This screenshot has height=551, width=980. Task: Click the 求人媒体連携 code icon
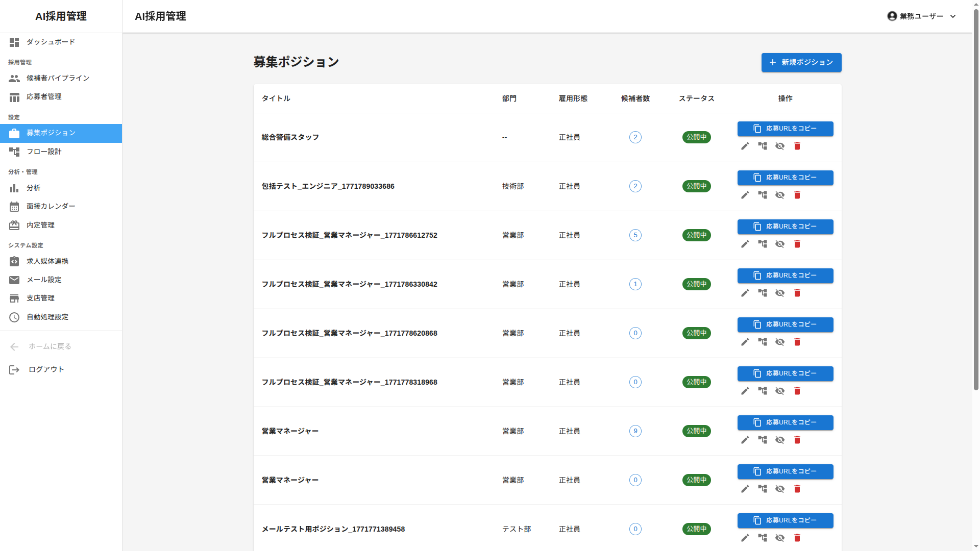(14, 261)
